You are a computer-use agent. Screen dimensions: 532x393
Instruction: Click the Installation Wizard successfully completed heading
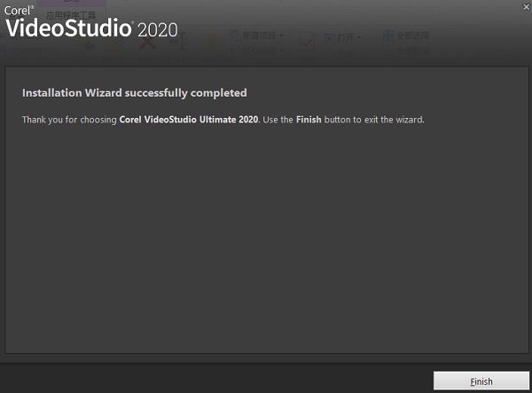click(135, 93)
